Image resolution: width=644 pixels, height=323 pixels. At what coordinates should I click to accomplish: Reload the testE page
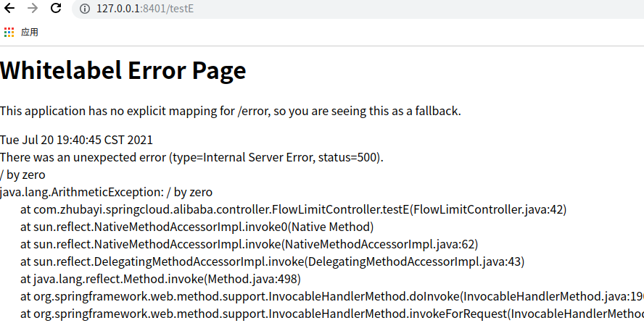pos(56,8)
